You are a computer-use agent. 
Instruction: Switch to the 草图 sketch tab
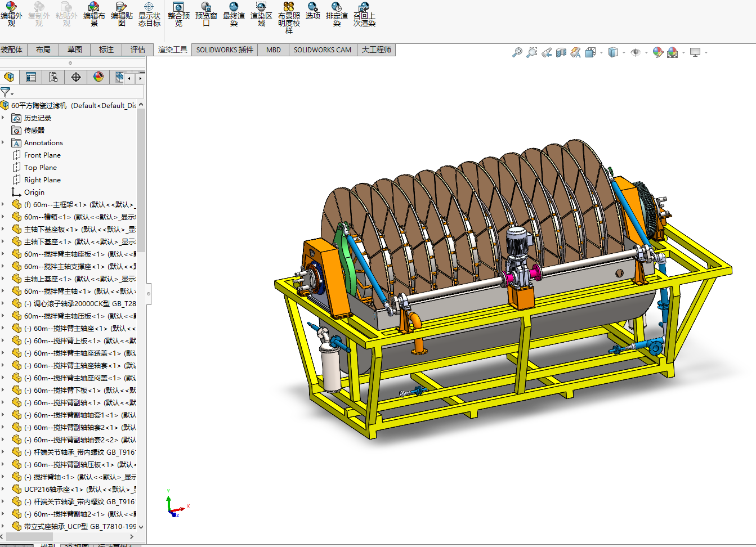click(74, 50)
